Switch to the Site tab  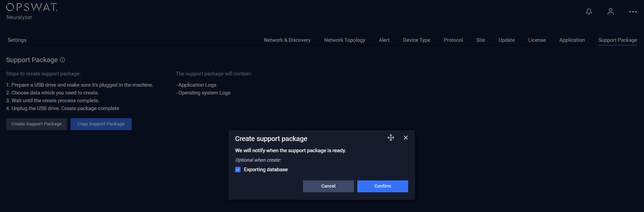coord(480,40)
